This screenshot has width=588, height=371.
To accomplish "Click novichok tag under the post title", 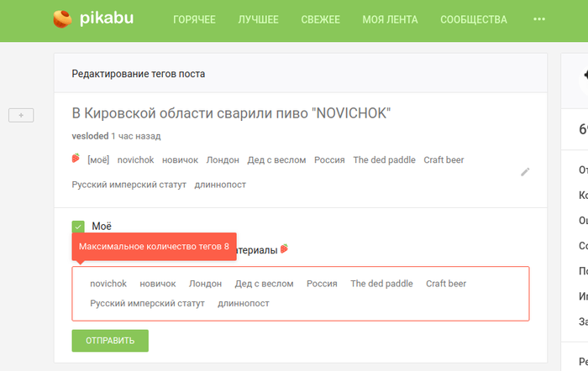I will [136, 160].
